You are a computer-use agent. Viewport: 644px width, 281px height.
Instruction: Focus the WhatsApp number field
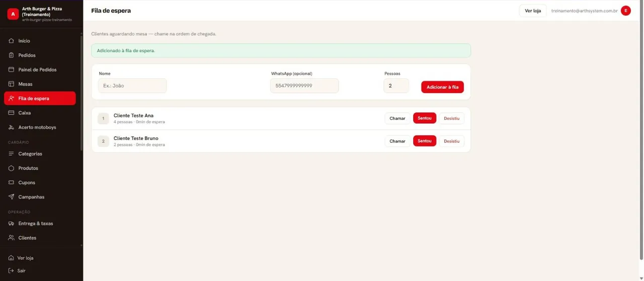304,85
